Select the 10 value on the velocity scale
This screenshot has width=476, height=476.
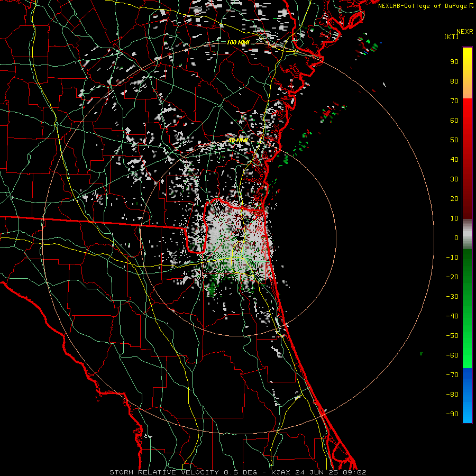tap(454, 218)
